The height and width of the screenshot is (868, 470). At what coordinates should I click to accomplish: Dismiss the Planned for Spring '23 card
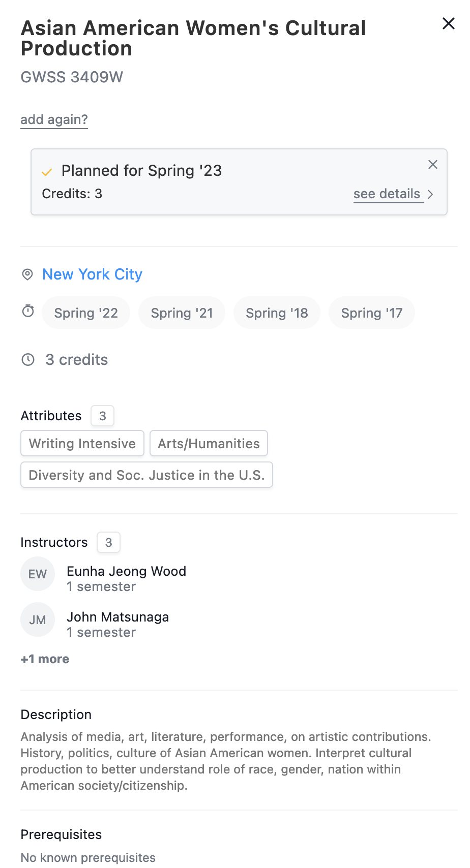[x=433, y=165]
